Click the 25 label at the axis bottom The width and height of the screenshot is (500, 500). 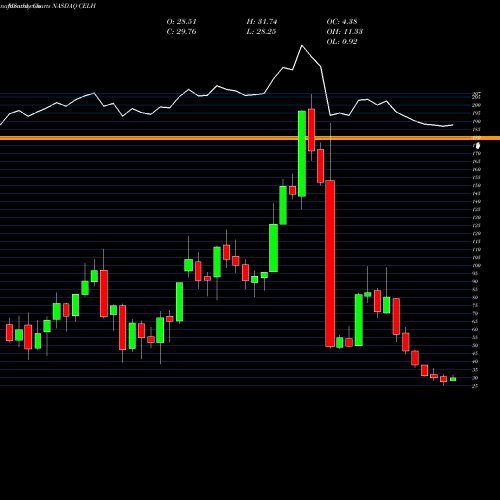(x=475, y=386)
